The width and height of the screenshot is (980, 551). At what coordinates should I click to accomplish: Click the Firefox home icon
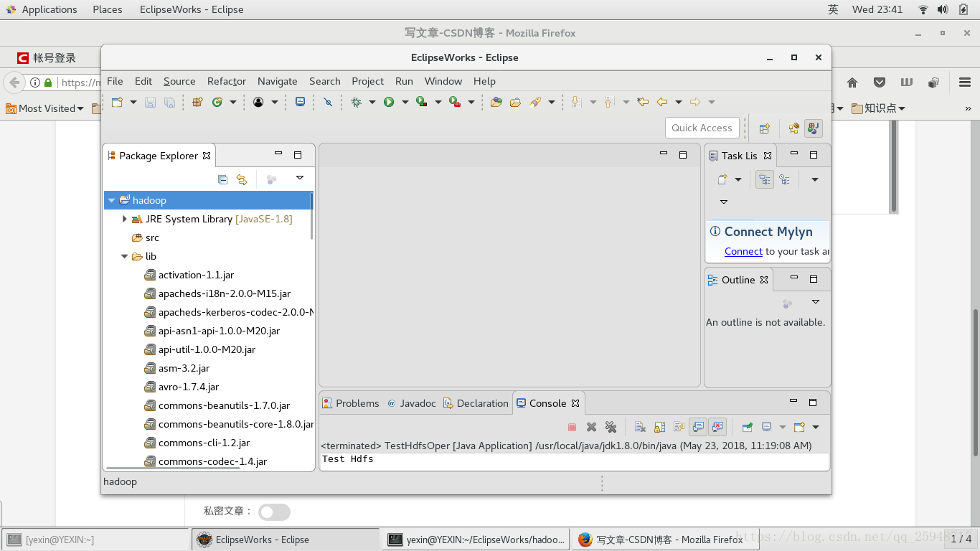(852, 83)
